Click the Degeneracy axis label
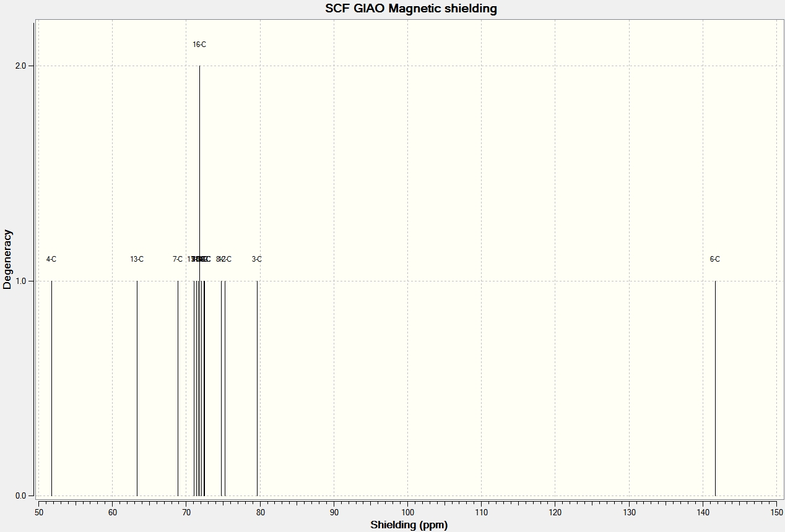 [x=7, y=259]
